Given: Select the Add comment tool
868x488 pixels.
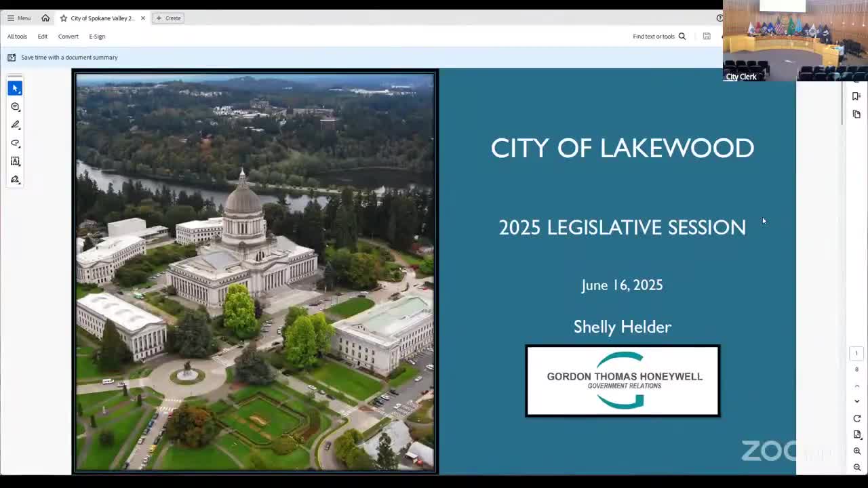Looking at the screenshot, I should [x=15, y=106].
